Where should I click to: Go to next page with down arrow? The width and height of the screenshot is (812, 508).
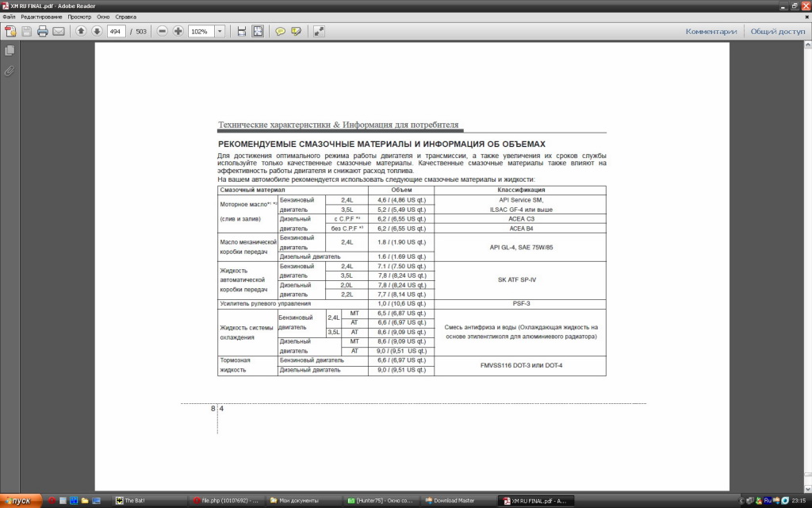coord(97,31)
